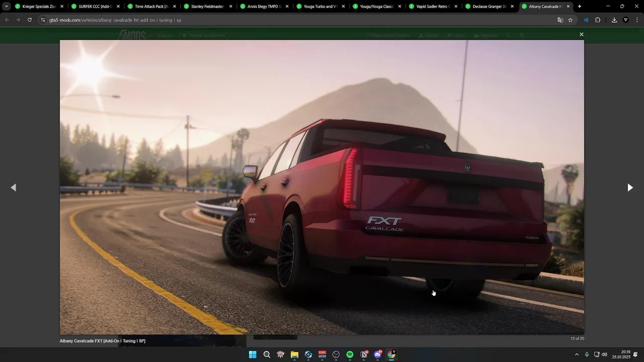
Task: Focus Chrome from the taskbar
Action: (391, 354)
